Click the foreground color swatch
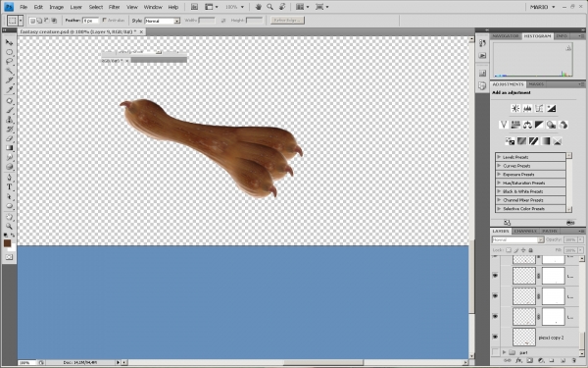Viewport: 588px width, 368px height. point(7,243)
